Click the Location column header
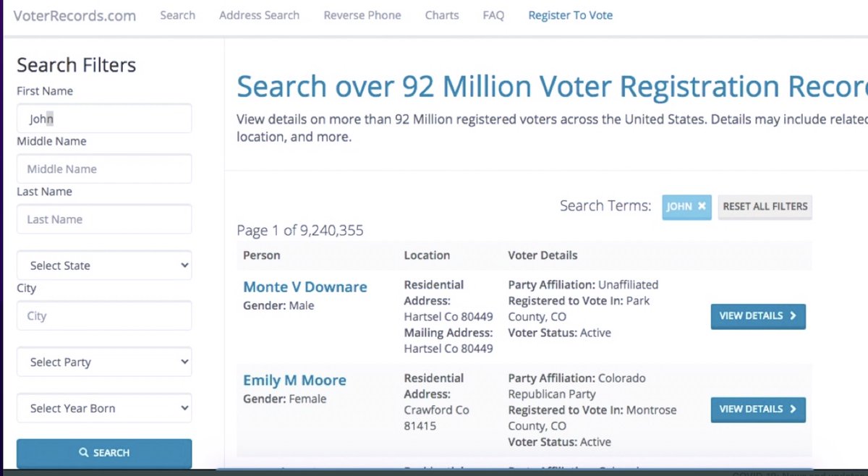868x476 pixels. (427, 255)
